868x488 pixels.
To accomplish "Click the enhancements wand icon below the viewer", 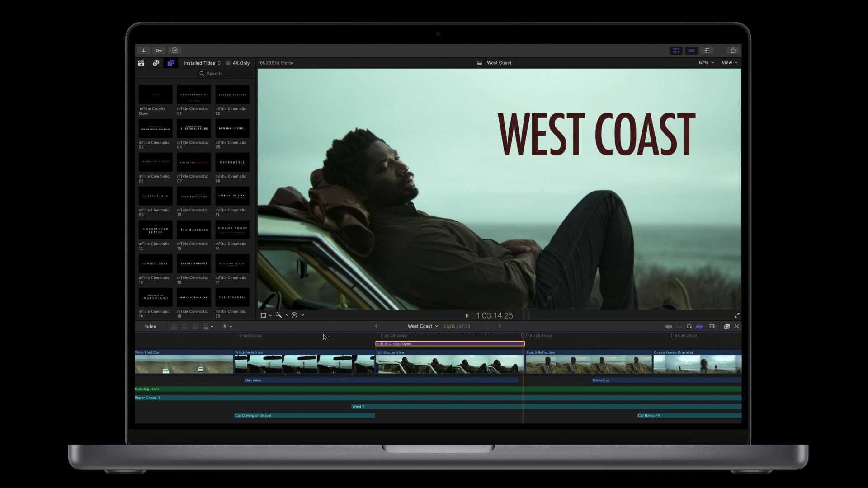I will click(x=279, y=315).
